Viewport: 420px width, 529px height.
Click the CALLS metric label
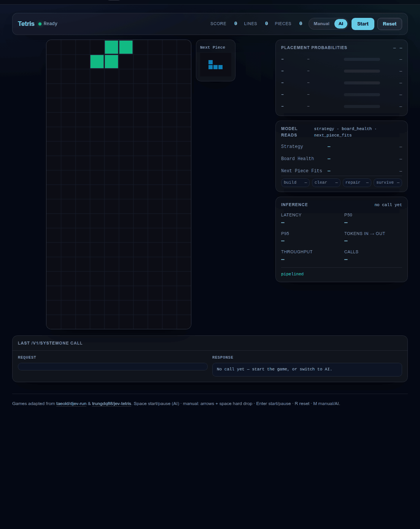click(x=351, y=252)
